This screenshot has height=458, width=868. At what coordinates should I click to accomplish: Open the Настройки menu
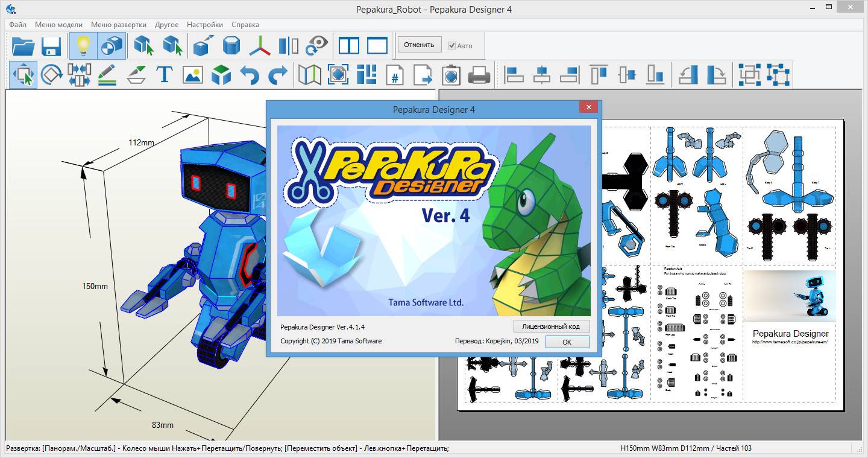pyautogui.click(x=205, y=25)
